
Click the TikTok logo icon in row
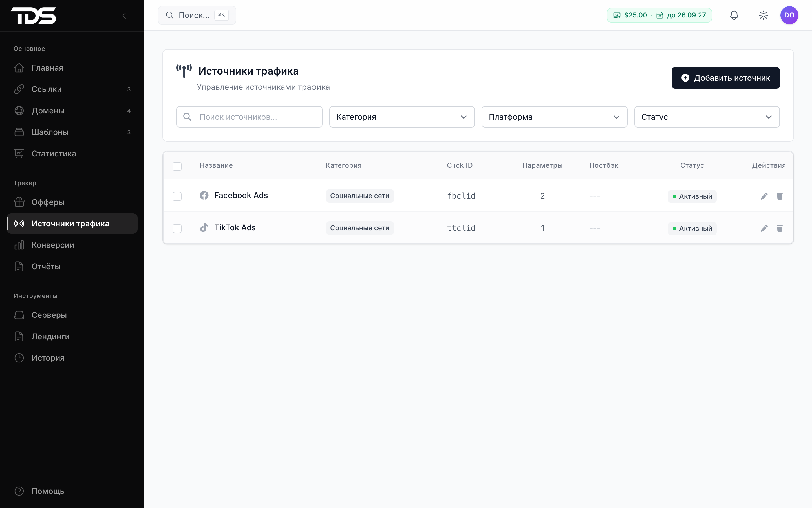coord(204,227)
